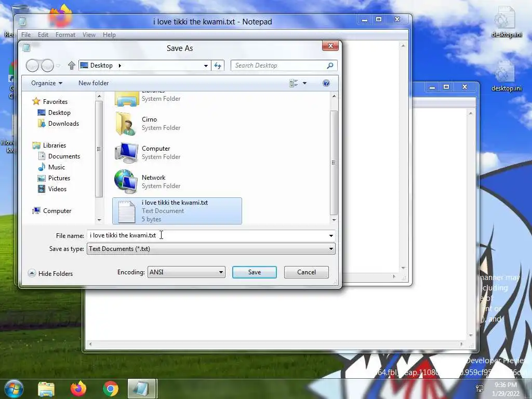
Task: Launch Google Chrome from the taskbar
Action: pyautogui.click(x=111, y=389)
